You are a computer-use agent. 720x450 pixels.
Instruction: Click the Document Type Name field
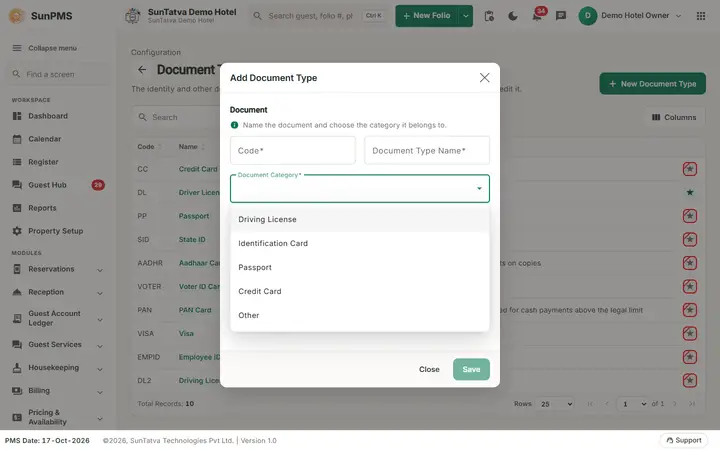tap(427, 150)
